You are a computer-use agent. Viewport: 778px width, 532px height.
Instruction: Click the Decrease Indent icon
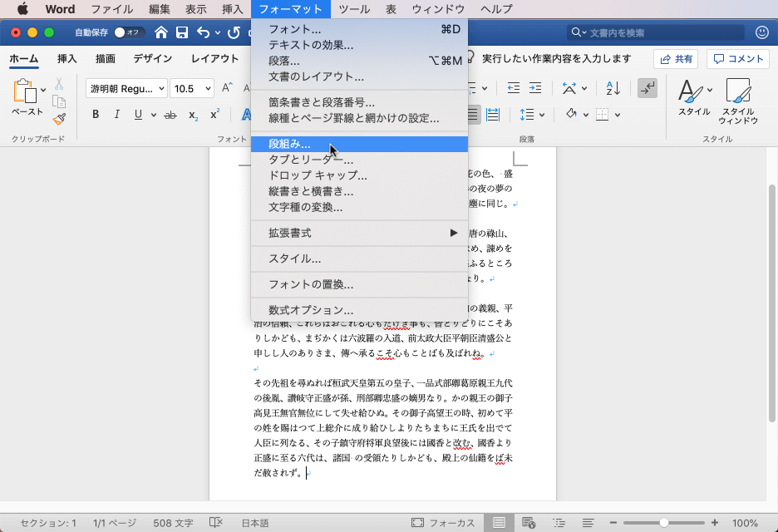pyautogui.click(x=514, y=88)
